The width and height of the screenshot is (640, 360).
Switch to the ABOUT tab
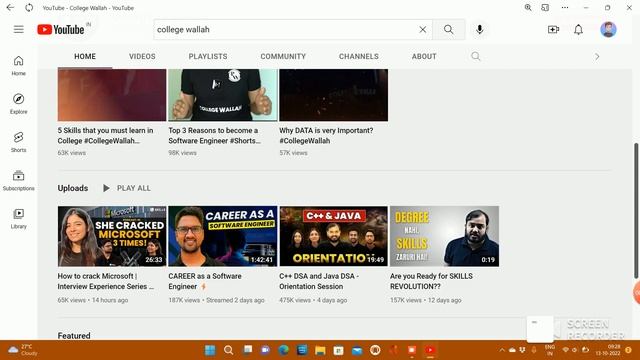click(424, 56)
